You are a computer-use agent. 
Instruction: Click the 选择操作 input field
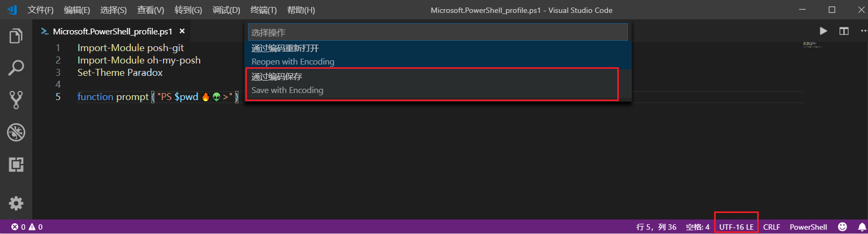click(437, 32)
